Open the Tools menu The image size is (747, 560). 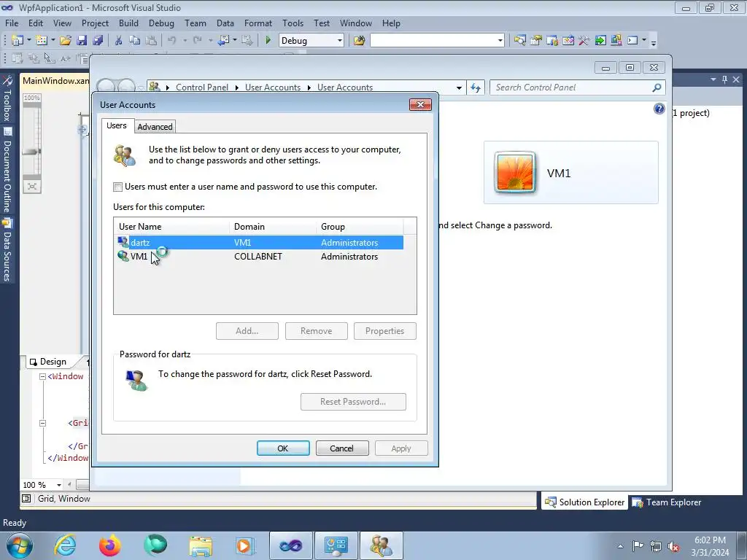tap(293, 23)
